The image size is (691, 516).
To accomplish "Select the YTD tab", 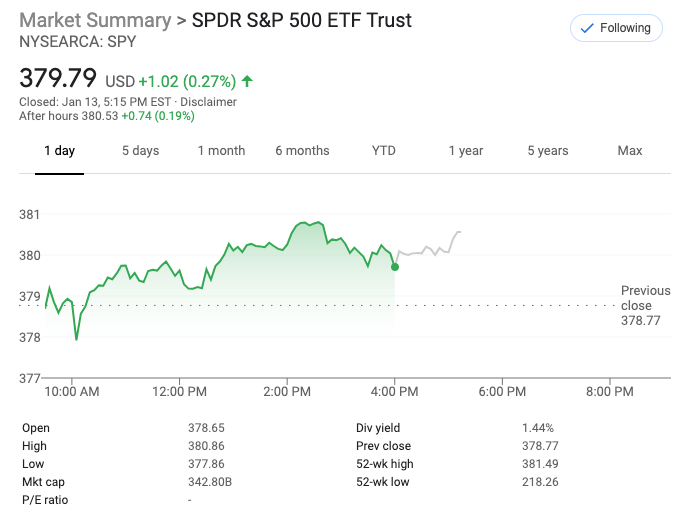I will point(383,151).
